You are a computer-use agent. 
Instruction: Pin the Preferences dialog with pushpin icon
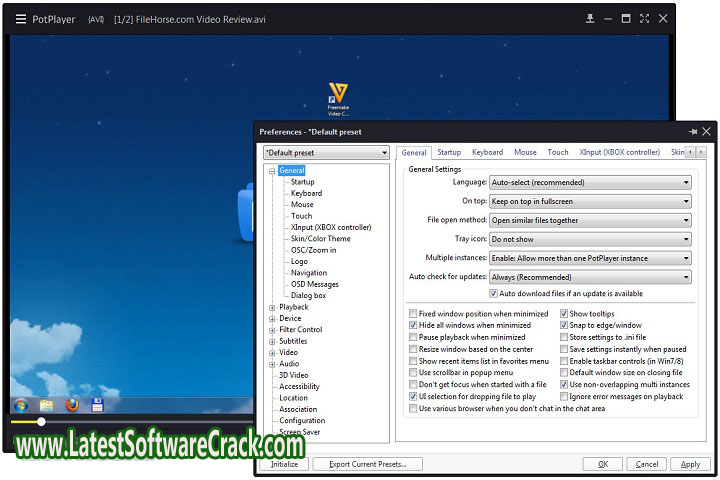(692, 131)
